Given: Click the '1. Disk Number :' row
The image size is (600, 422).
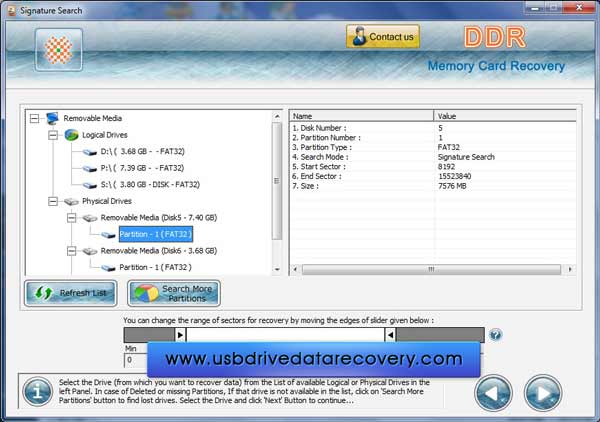Looking at the screenshot, I should 433,128.
